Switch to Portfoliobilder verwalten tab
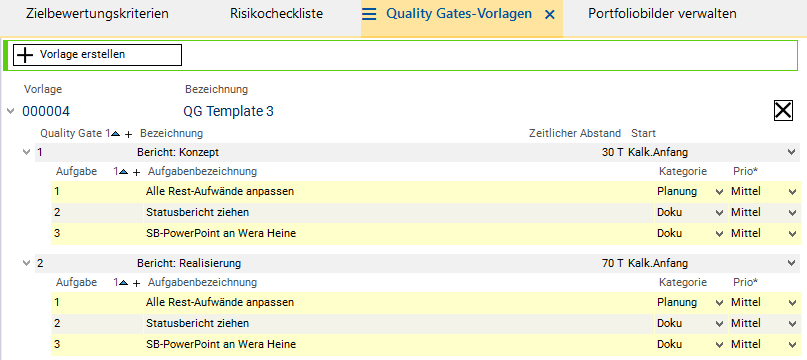 [662, 14]
